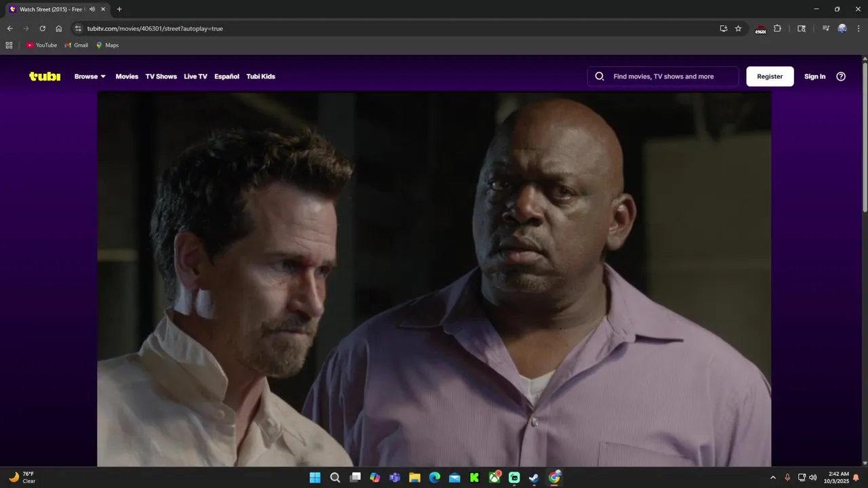Viewport: 868px width, 488px height.
Task: Open Steam from the taskbar
Action: (534, 478)
